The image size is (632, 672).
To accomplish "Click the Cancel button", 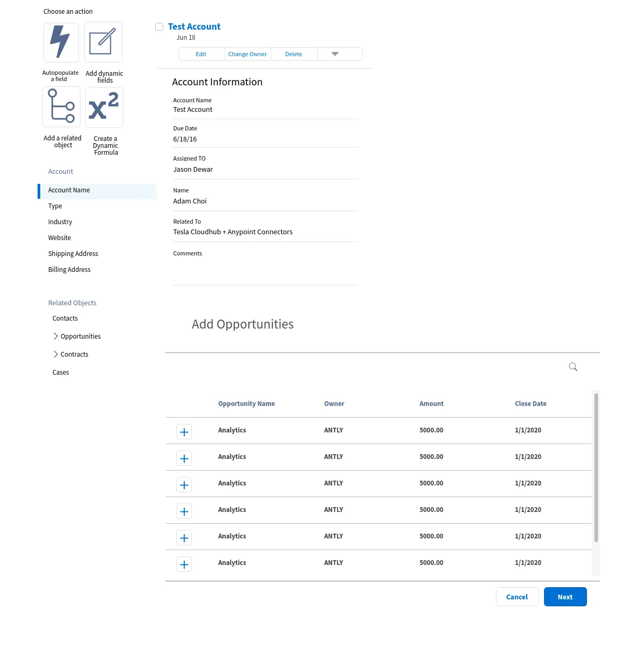I will coord(517,597).
